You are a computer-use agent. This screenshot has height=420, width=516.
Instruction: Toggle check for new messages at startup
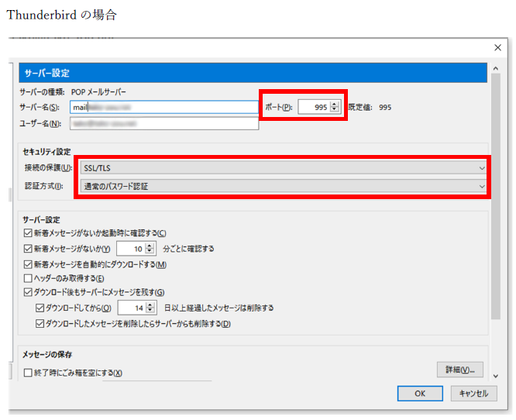coord(28,233)
